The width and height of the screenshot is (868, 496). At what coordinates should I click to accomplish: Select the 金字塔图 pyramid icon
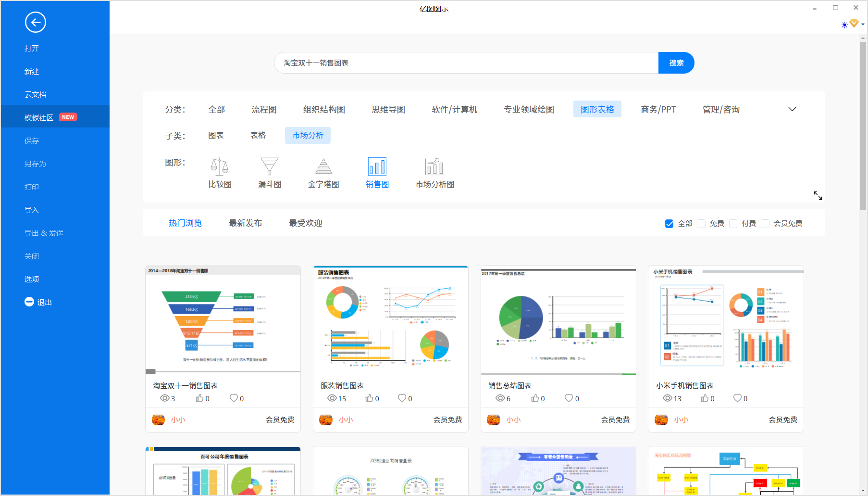pos(323,166)
